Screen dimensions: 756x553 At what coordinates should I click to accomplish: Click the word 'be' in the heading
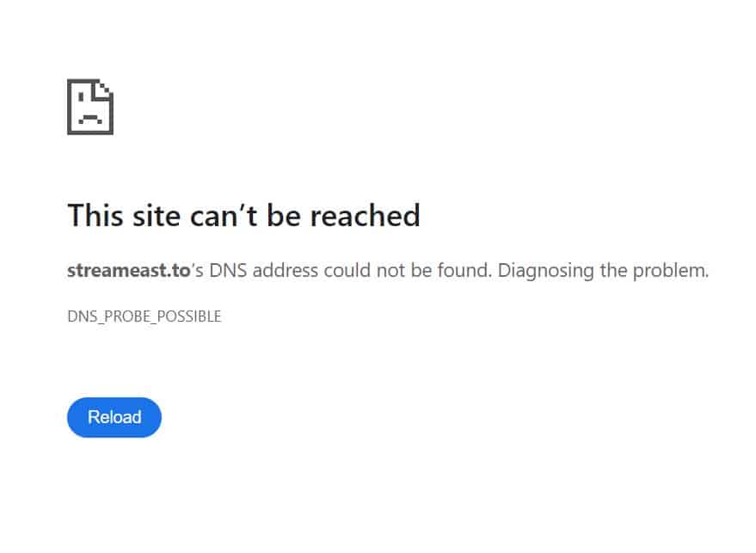click(x=284, y=215)
